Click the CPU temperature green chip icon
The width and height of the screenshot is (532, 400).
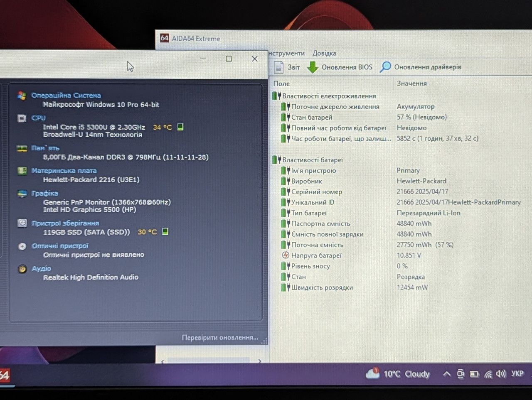[180, 127]
